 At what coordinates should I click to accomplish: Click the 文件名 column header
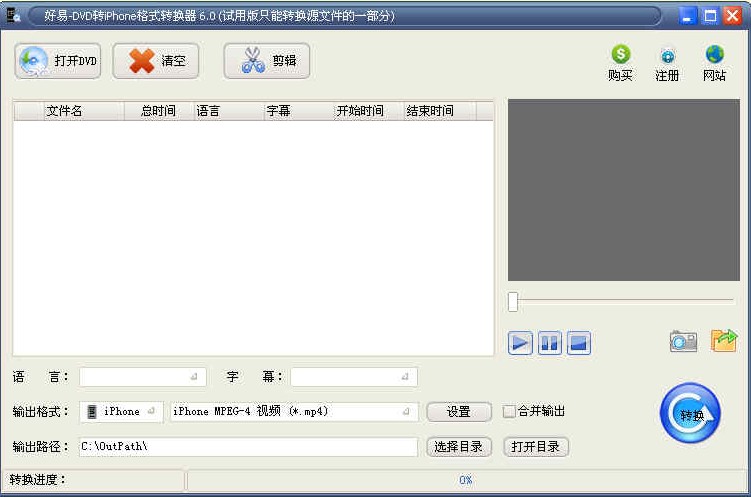[x=84, y=111]
